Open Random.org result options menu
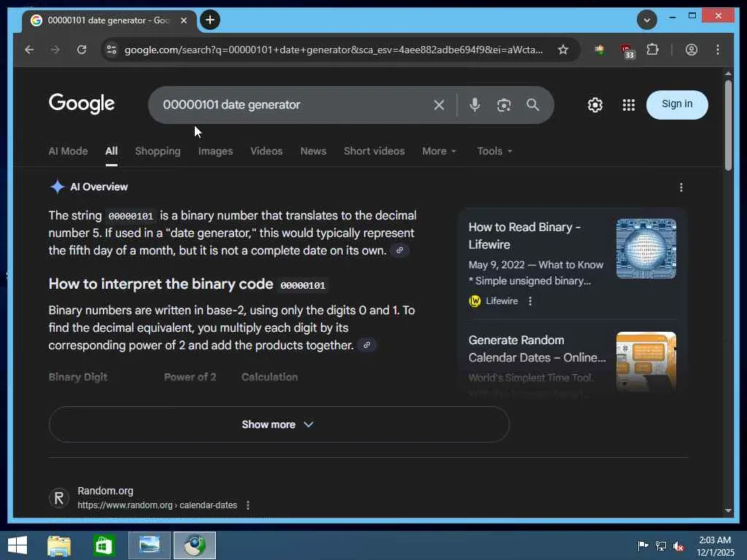The width and height of the screenshot is (747, 560). [x=248, y=505]
